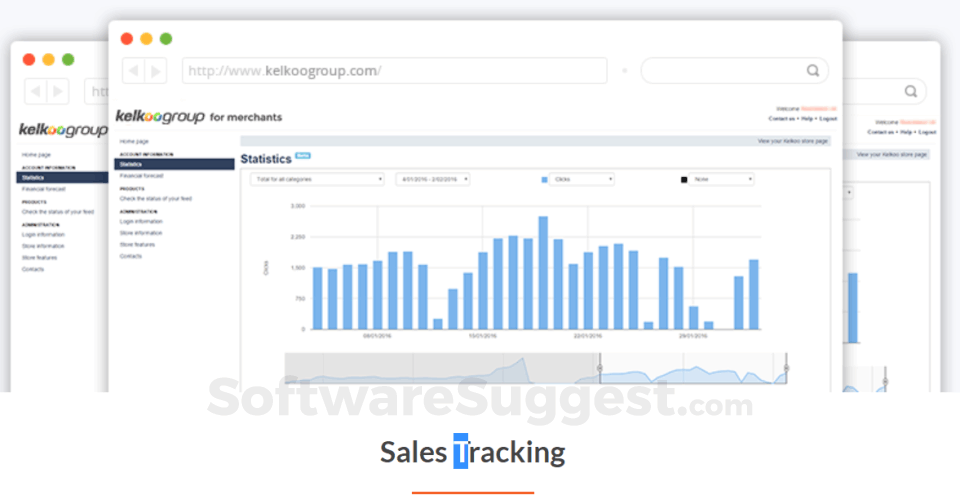Click the forward arrow in front browser

click(156, 71)
